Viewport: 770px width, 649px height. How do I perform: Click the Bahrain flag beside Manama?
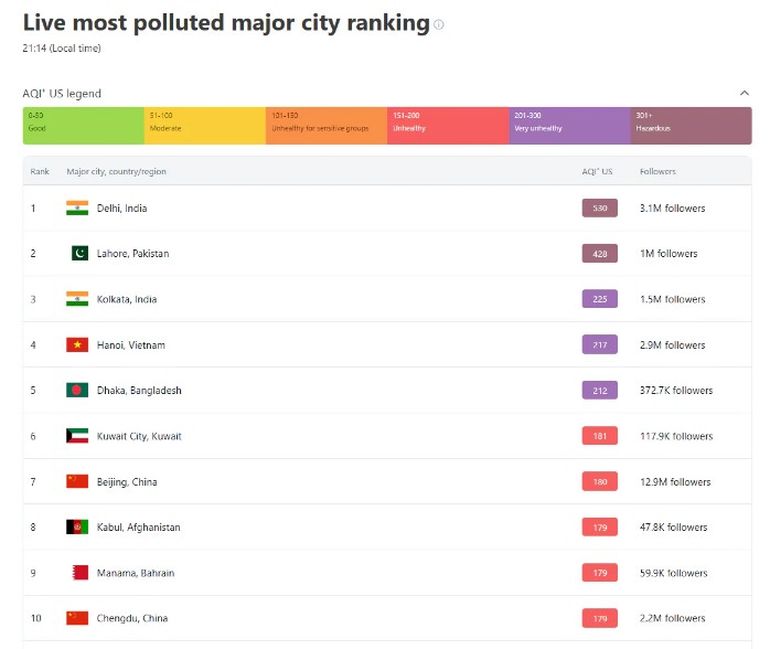(81, 573)
